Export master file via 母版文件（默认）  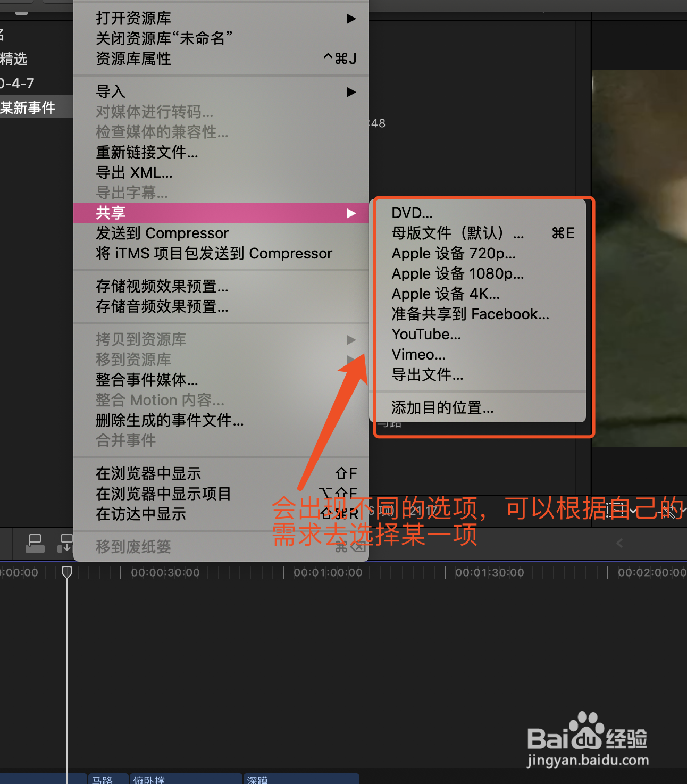[x=457, y=233]
